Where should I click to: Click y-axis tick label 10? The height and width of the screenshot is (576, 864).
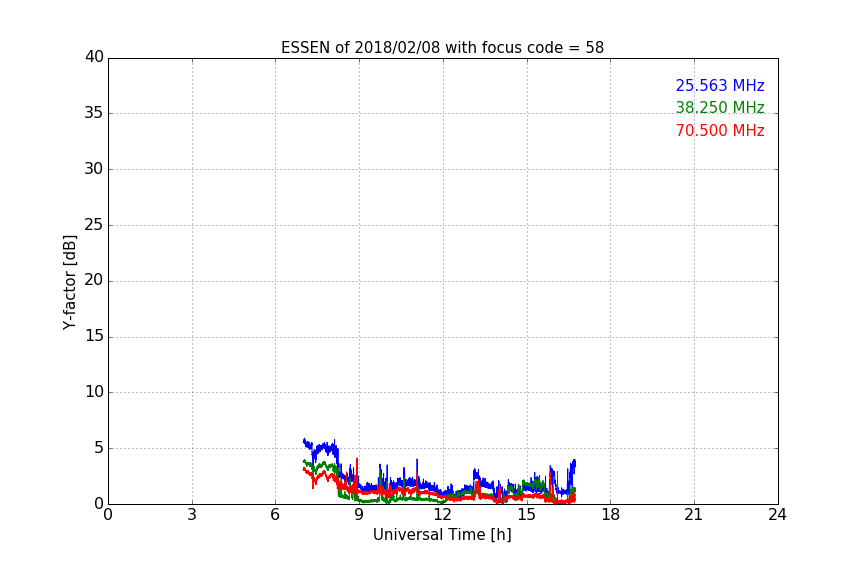(x=94, y=392)
